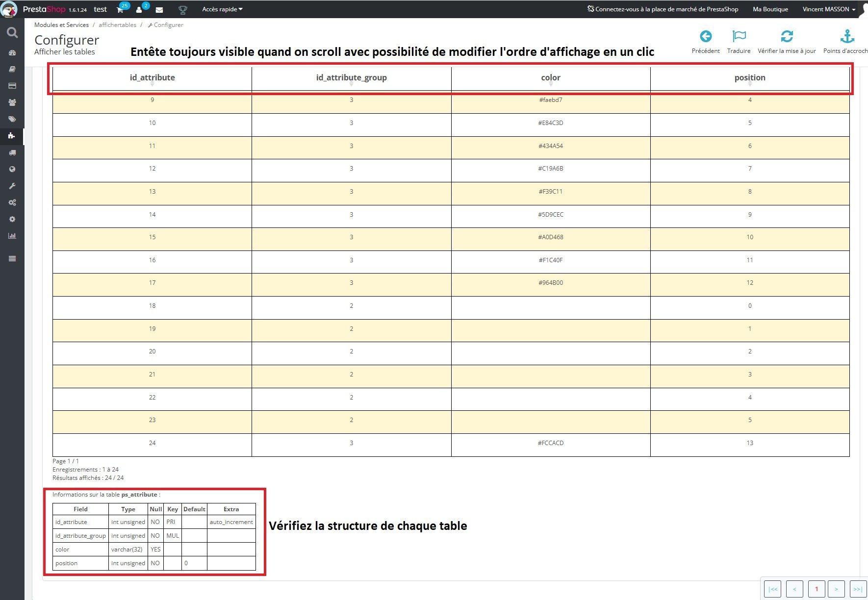This screenshot has width=868, height=600.
Task: Click the auto_increment cell in structure table
Action: [231, 522]
